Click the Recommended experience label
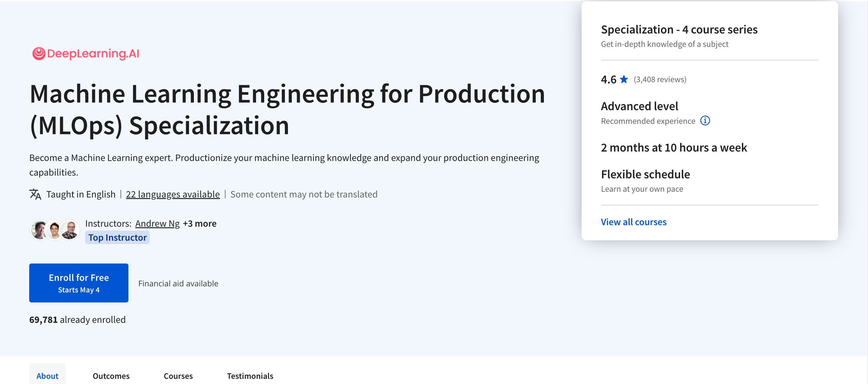The width and height of the screenshot is (868, 384). click(x=648, y=121)
